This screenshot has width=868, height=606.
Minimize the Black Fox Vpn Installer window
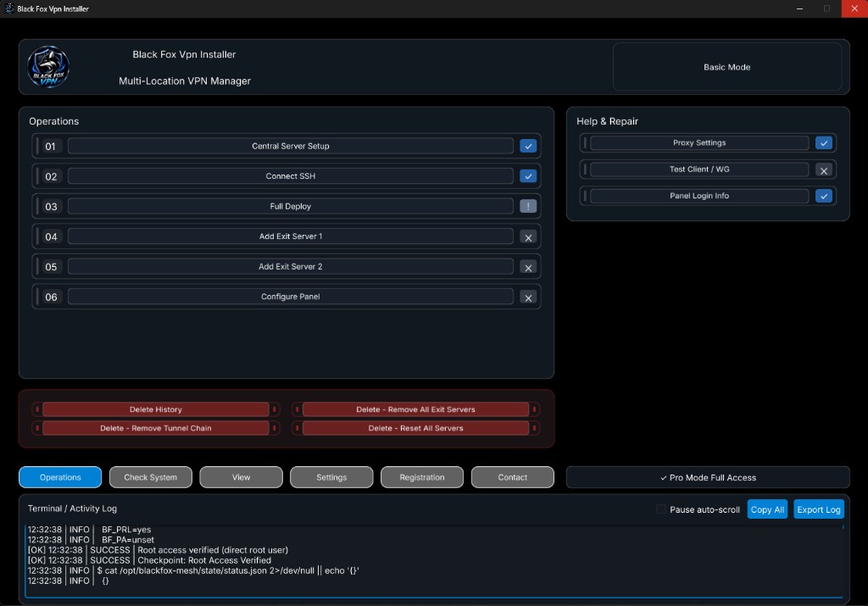[x=799, y=8]
